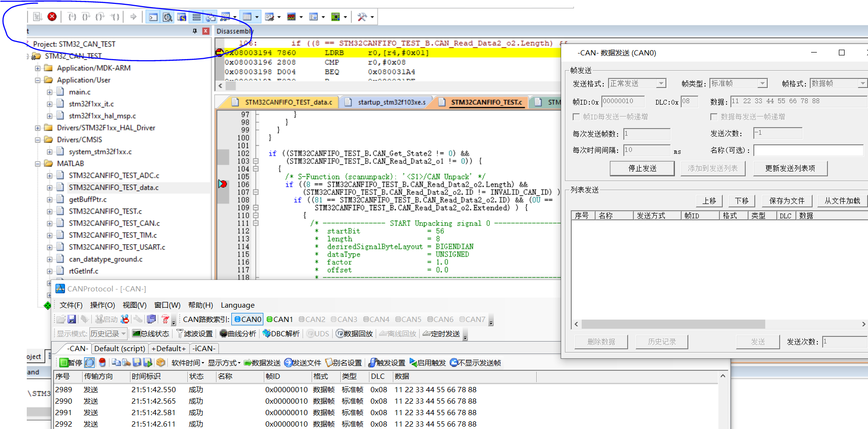This screenshot has height=429, width=868.
Task: Open the 显示方式 dropdown
Action: click(224, 363)
